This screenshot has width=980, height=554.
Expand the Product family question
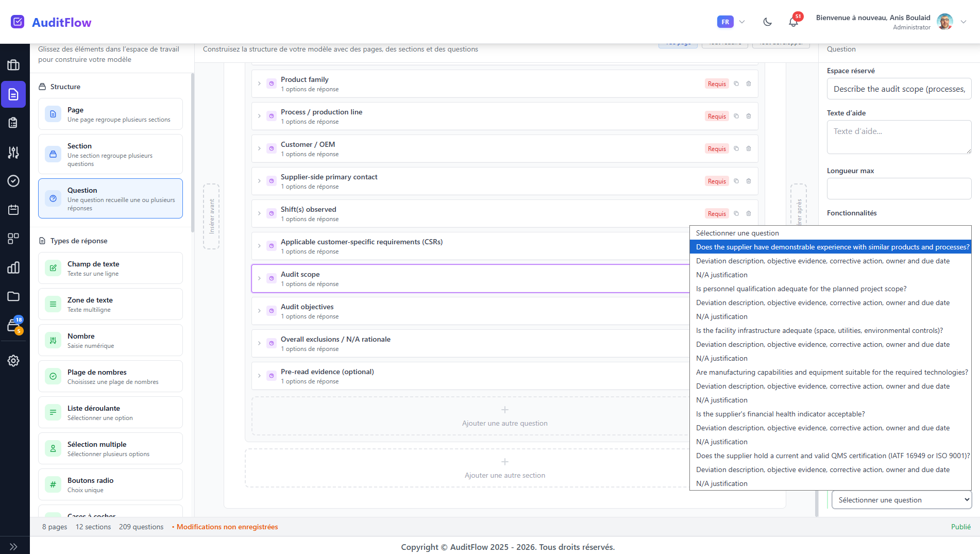coord(259,83)
